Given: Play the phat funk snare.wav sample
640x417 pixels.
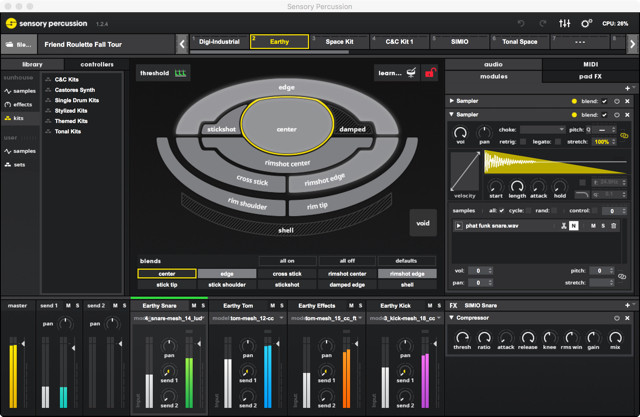Looking at the screenshot, I should click(458, 226).
